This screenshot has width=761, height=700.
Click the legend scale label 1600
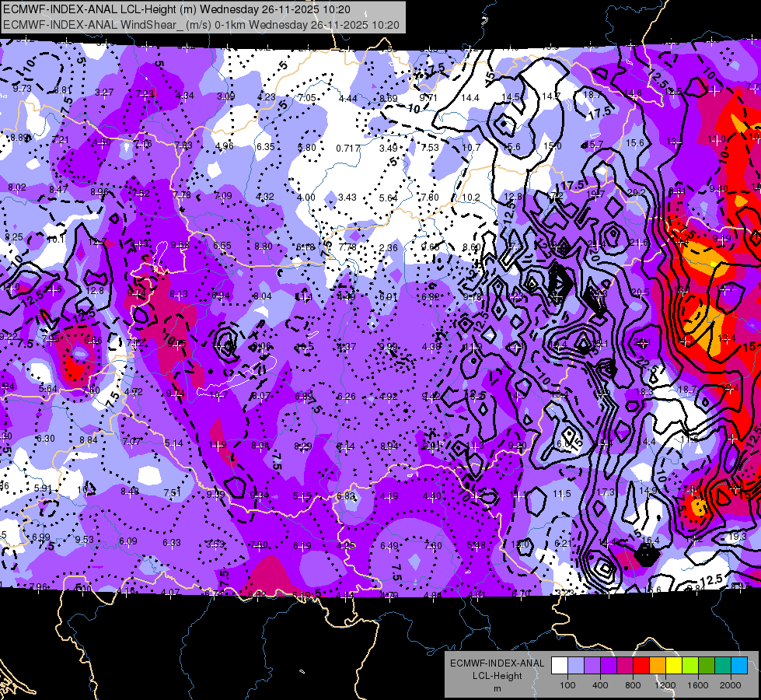click(x=698, y=685)
